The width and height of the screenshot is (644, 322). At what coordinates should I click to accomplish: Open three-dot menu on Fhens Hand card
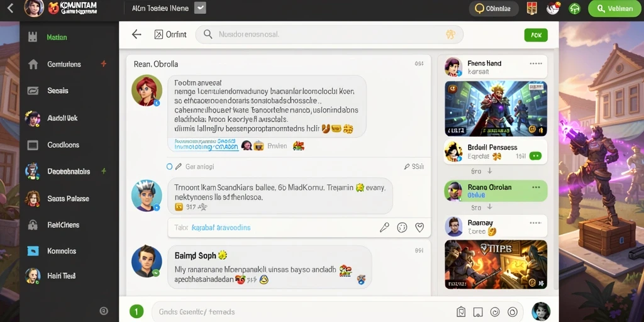coord(536,64)
